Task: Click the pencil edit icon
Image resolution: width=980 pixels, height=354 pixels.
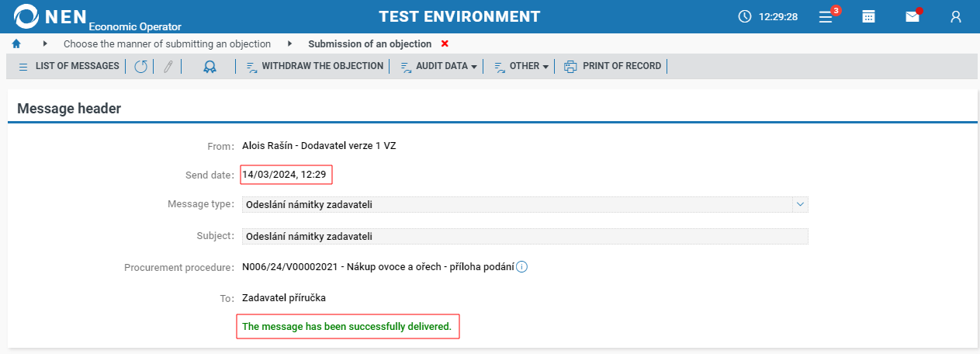Action: (167, 67)
